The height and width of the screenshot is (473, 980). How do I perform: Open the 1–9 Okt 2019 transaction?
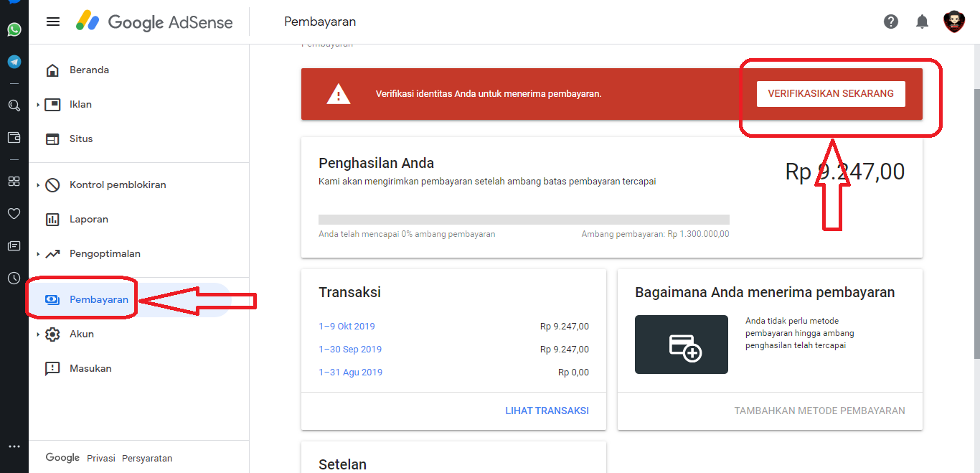(347, 326)
